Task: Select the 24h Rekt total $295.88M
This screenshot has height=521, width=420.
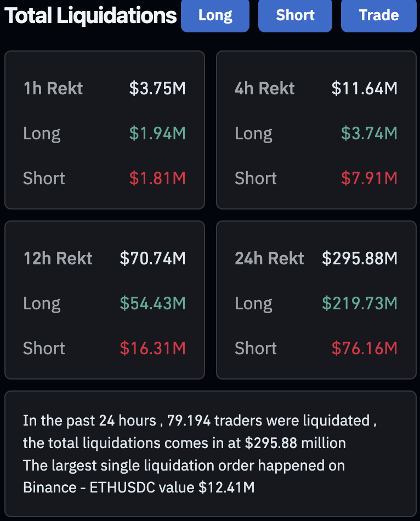Action: tap(359, 258)
